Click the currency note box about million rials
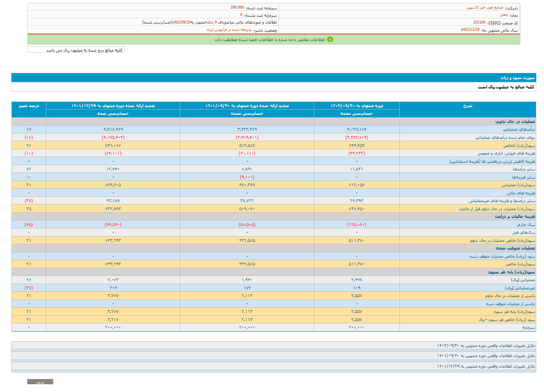 click(76, 50)
